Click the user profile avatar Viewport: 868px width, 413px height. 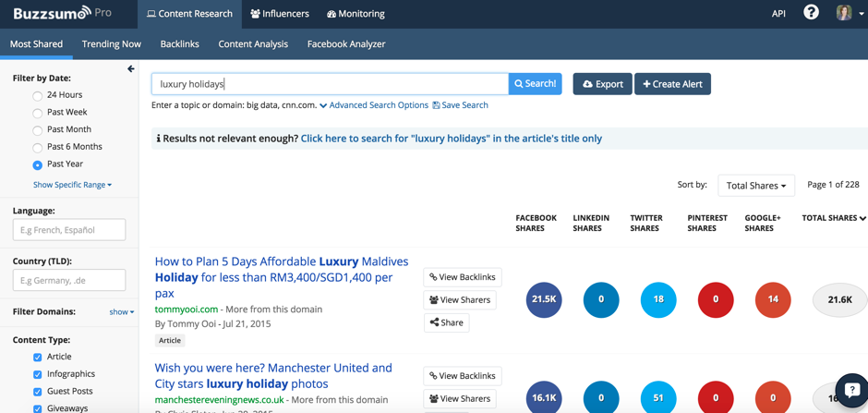pyautogui.click(x=844, y=13)
